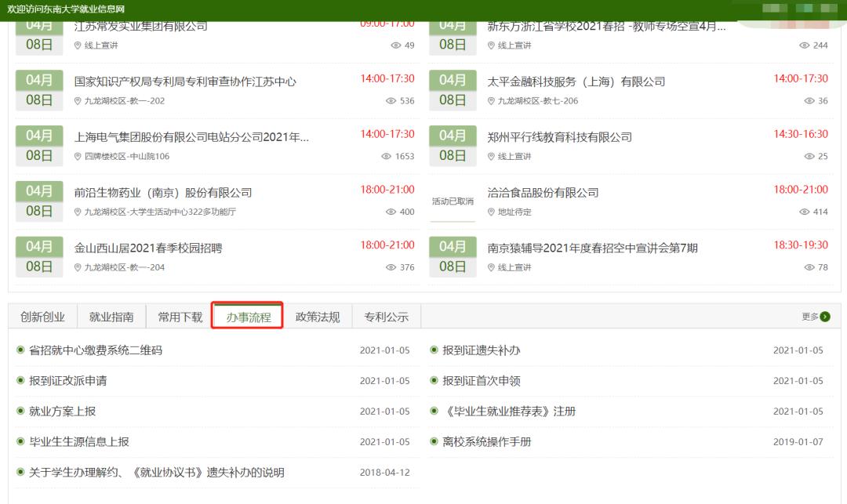
Task: Click the bullet icon before 就业方案上报
Action: click(x=20, y=411)
